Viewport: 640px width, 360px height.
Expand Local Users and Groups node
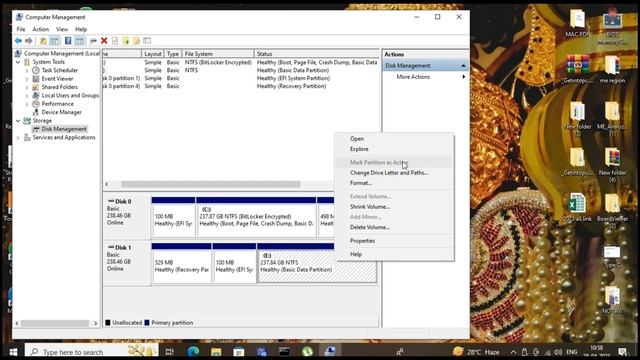pyautogui.click(x=27, y=96)
